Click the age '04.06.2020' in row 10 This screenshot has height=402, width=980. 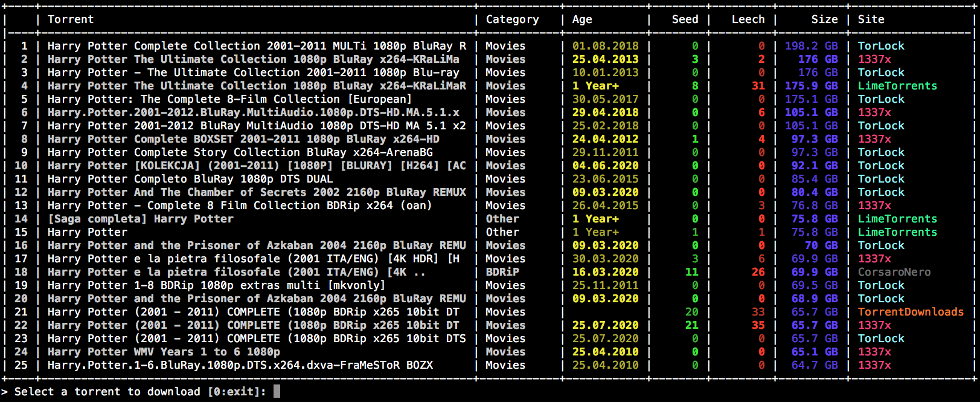coord(605,166)
